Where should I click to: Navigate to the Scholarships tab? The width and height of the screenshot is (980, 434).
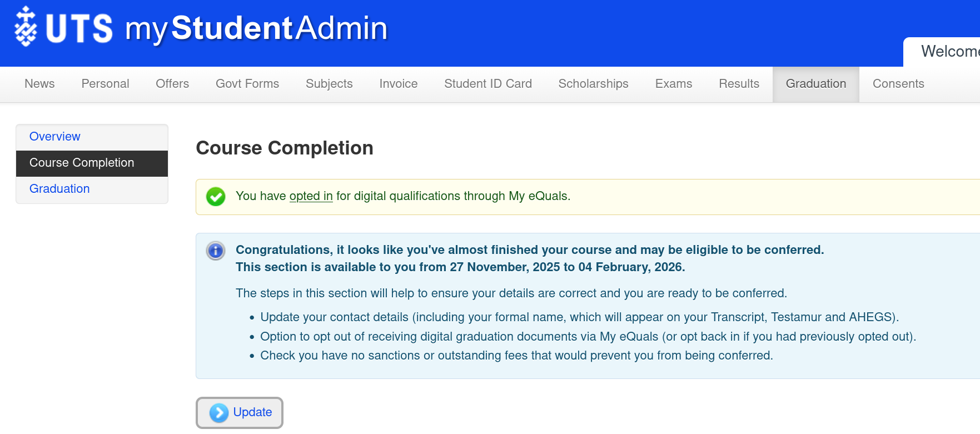pos(593,84)
